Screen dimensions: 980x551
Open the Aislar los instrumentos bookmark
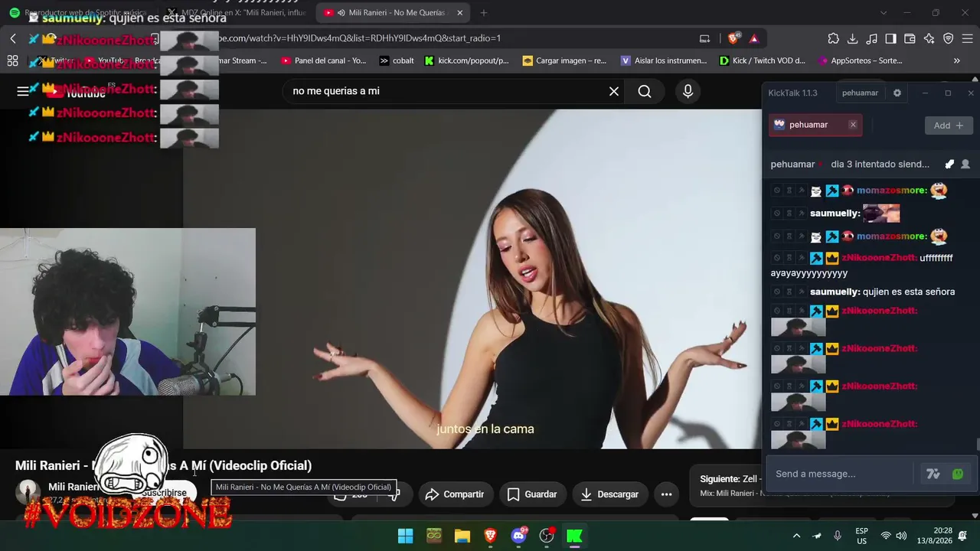click(664, 60)
